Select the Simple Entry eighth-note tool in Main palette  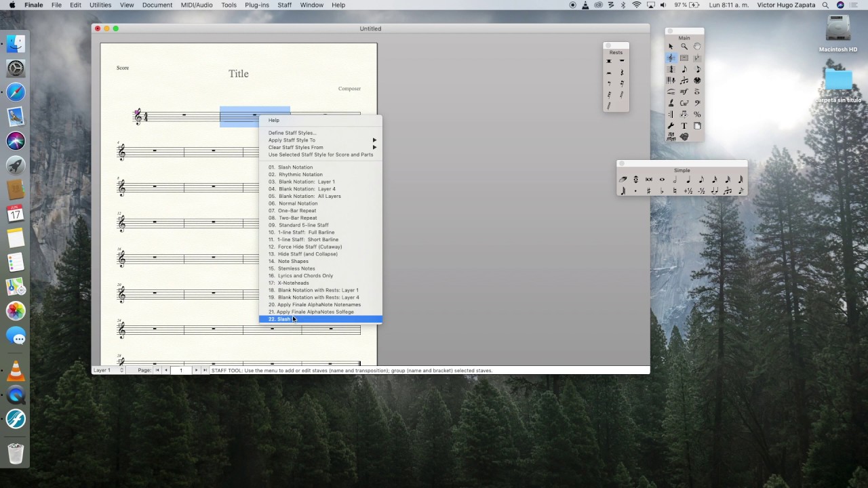coord(684,69)
